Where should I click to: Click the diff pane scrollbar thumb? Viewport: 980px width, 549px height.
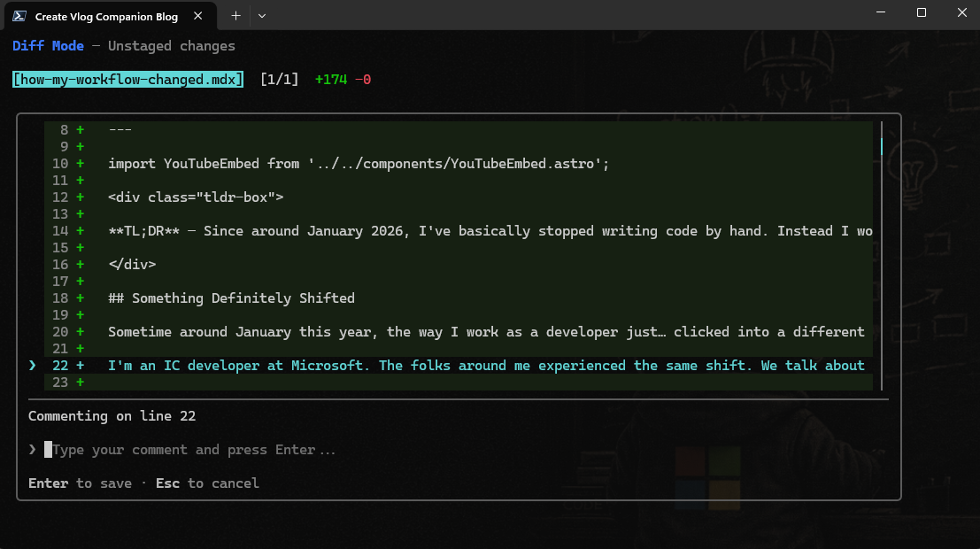881,146
